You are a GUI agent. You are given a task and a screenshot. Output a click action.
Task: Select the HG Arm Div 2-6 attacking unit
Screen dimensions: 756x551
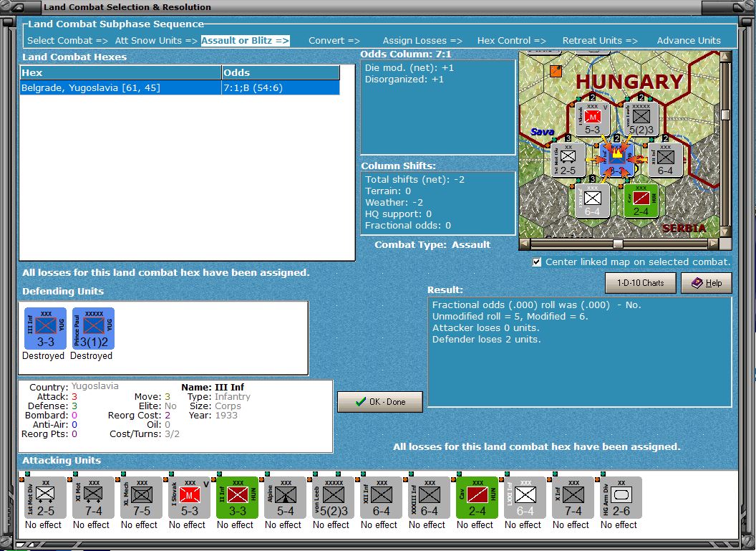coord(621,498)
